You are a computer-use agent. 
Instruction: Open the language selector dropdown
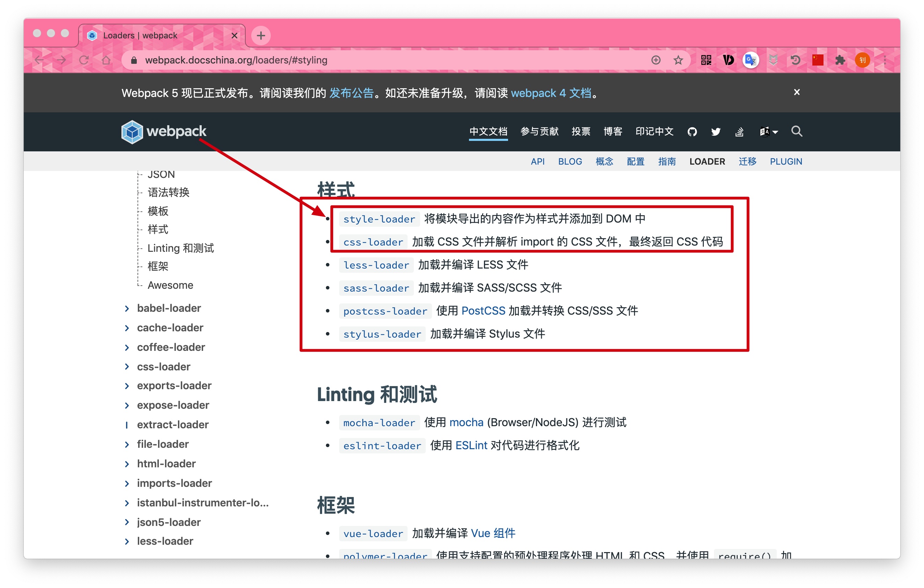click(x=768, y=131)
